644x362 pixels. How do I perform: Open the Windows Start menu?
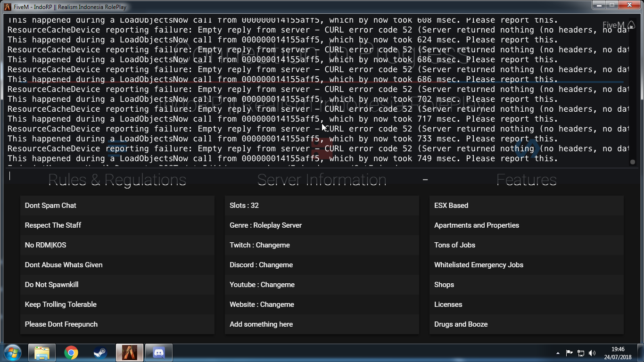click(13, 353)
